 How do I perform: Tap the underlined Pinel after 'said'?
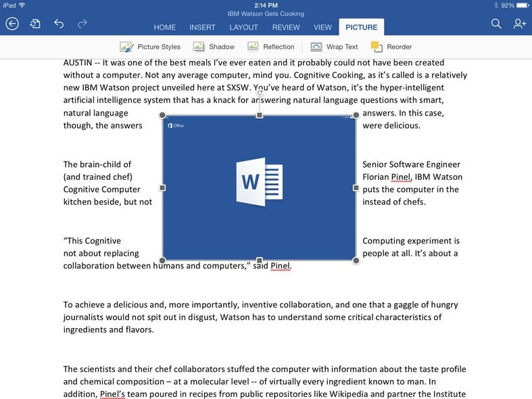click(281, 266)
